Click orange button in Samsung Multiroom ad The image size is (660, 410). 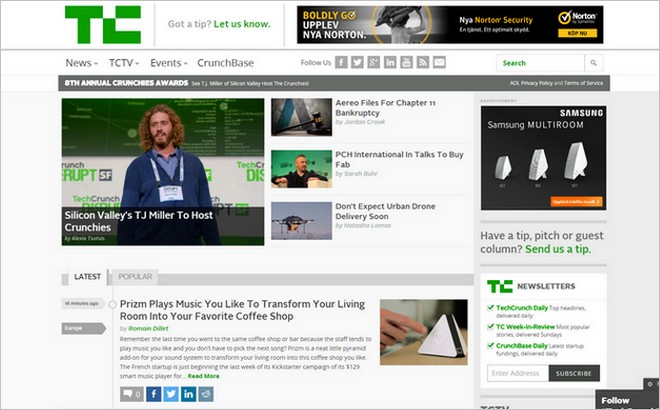click(x=576, y=202)
